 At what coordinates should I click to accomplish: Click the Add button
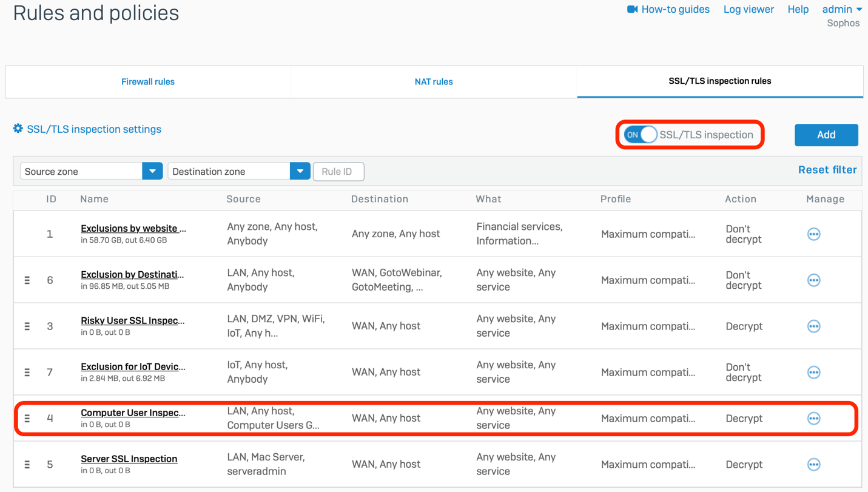point(826,135)
